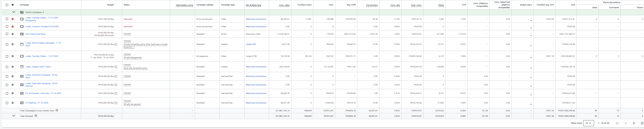Open budget report icon for LO: Activewear row
Image resolution: width=644 pixels, height=129 pixels.
pyautogui.click(x=115, y=93)
